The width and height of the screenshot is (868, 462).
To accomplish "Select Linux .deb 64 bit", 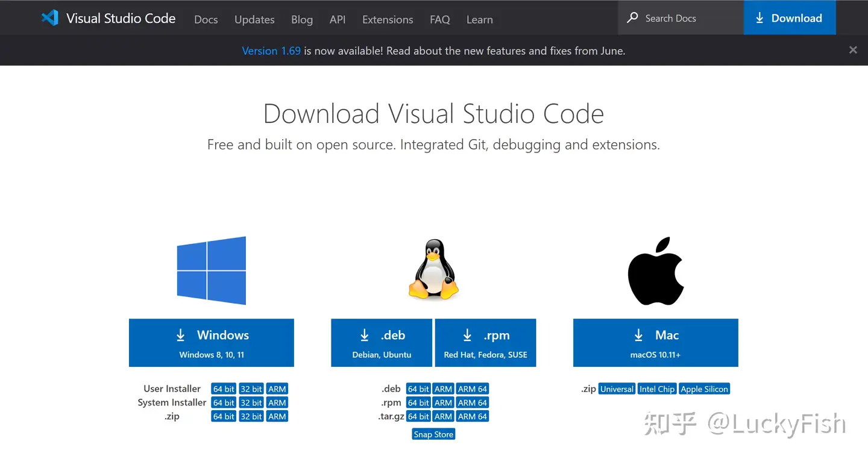I will pos(418,389).
